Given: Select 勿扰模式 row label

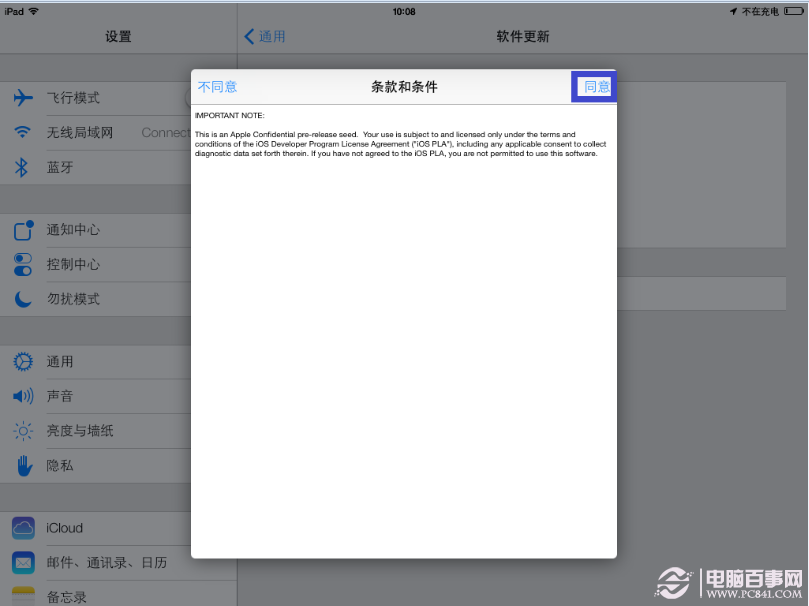Looking at the screenshot, I should point(73,299).
